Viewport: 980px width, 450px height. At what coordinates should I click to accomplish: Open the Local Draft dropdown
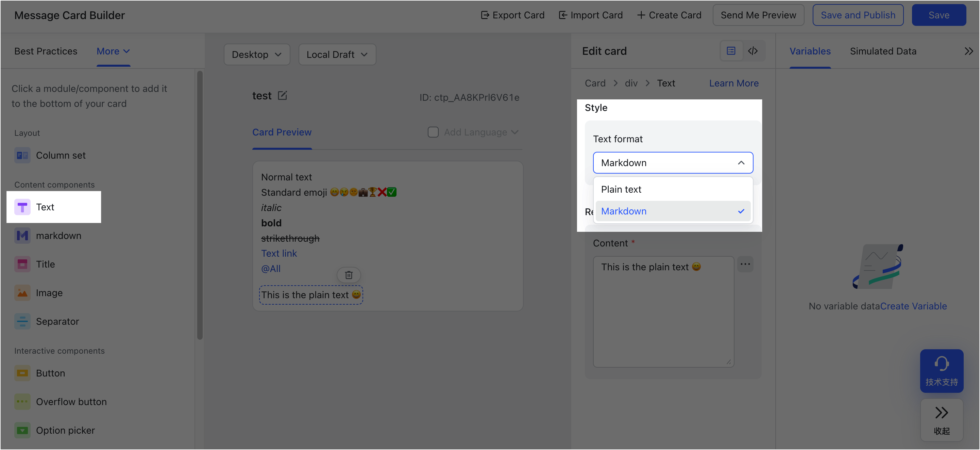(337, 54)
